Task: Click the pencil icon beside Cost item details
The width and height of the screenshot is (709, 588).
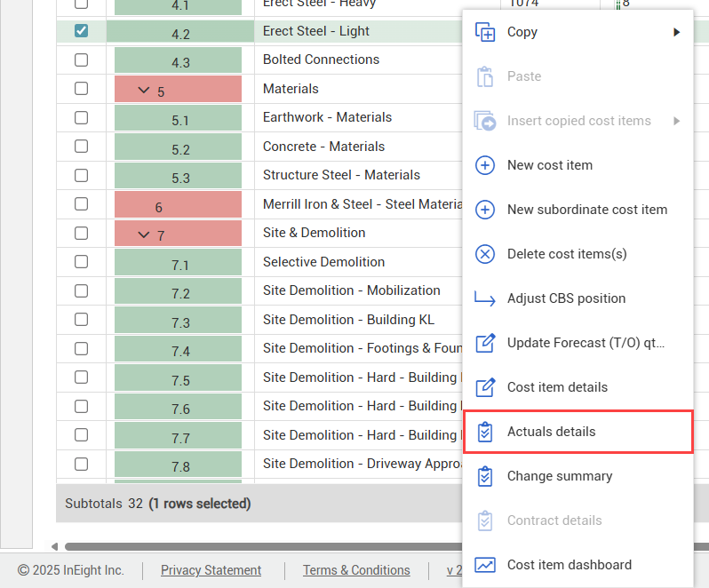Action: 485,387
